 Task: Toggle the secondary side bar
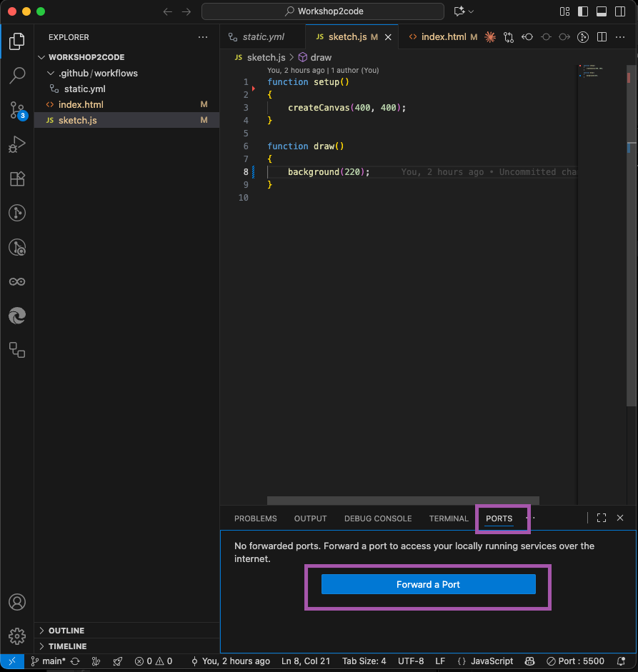(620, 11)
